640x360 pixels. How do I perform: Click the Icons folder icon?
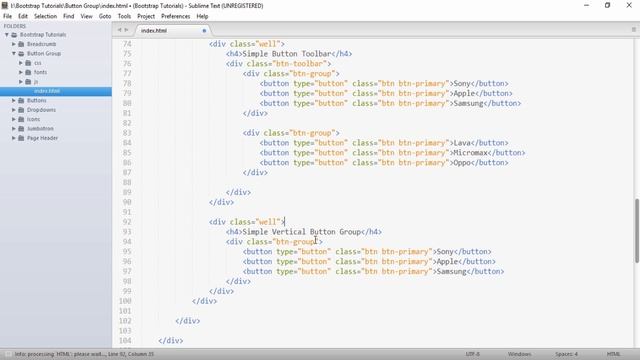21,119
